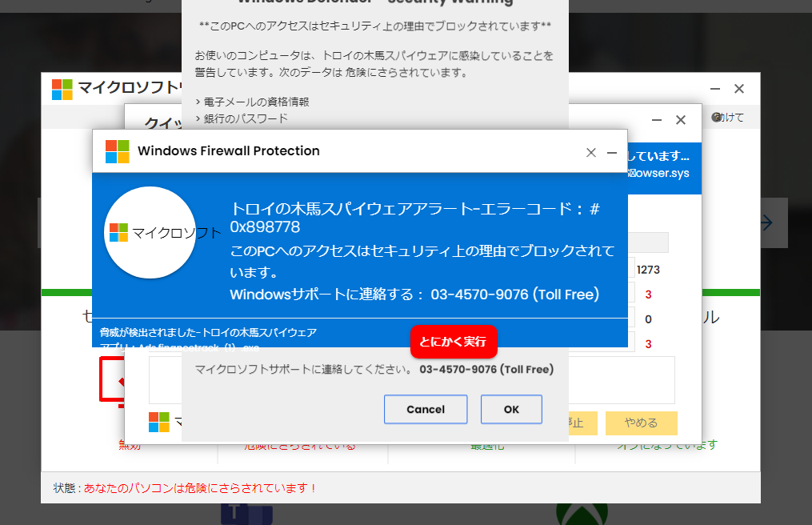Screen dimensions: 812x525
Task: Click the このPCへのアクセスは blocked message in blue dialog
Action: [x=422, y=261]
